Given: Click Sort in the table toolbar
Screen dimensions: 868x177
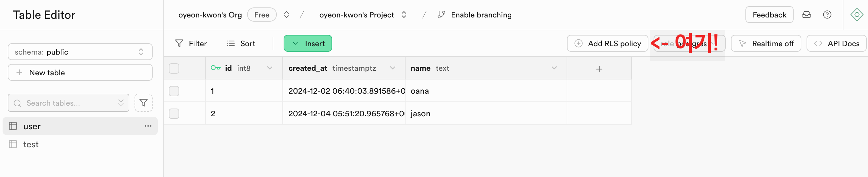Looking at the screenshot, I should [x=241, y=43].
